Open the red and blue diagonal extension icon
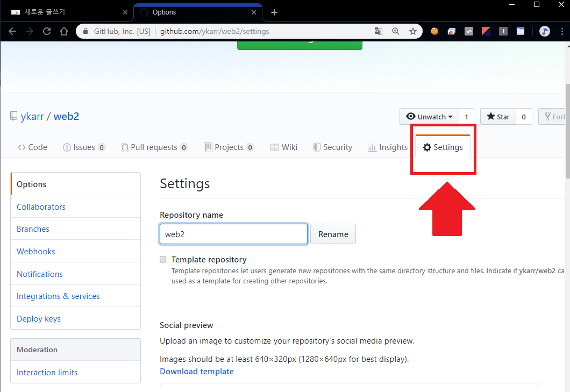Image resolution: width=570 pixels, height=392 pixels. 486,31
